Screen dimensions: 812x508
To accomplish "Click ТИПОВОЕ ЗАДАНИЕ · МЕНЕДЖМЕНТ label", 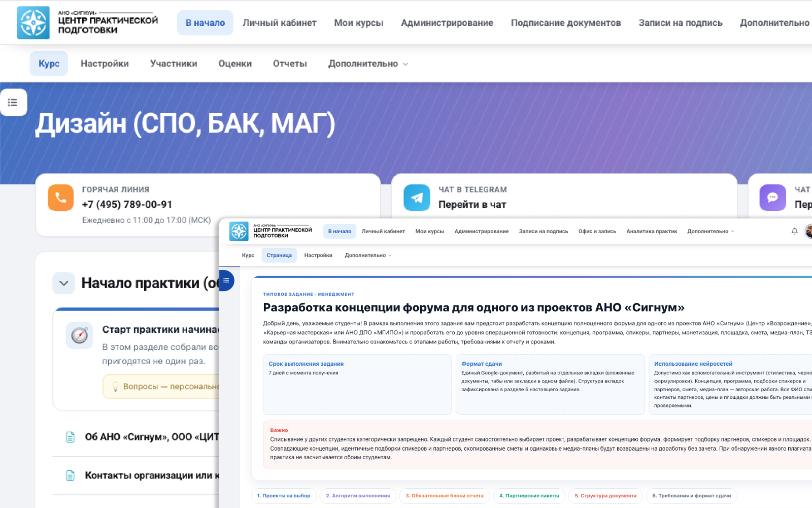I will 309,294.
